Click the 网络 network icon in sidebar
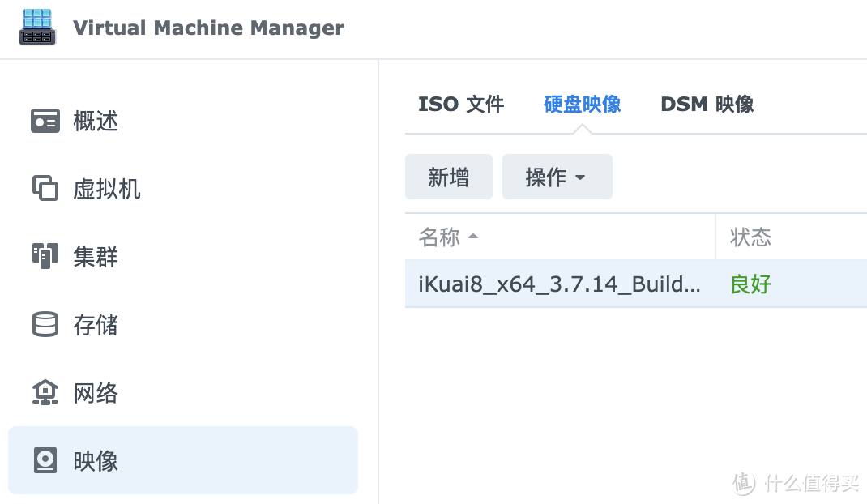Viewport: 867px width, 504px height. coord(45,393)
